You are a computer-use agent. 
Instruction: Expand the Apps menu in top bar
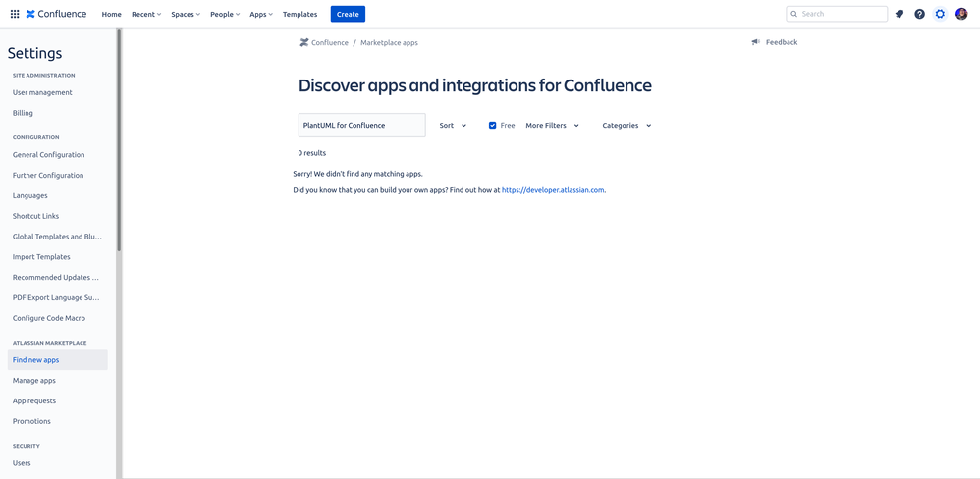261,14
